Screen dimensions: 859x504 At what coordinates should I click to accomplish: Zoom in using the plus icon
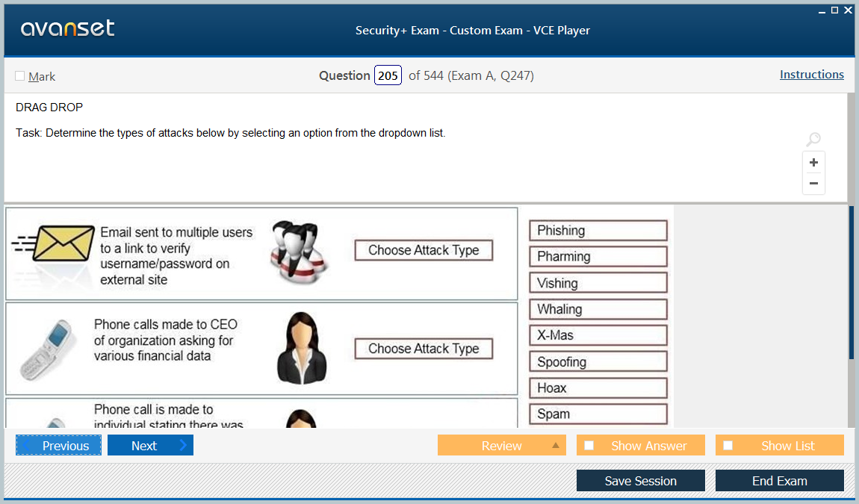pyautogui.click(x=813, y=162)
